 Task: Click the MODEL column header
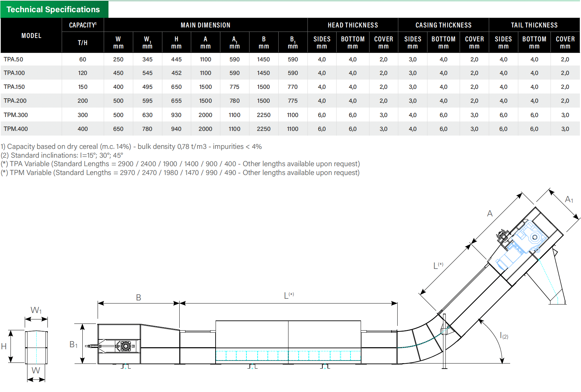coord(31,36)
